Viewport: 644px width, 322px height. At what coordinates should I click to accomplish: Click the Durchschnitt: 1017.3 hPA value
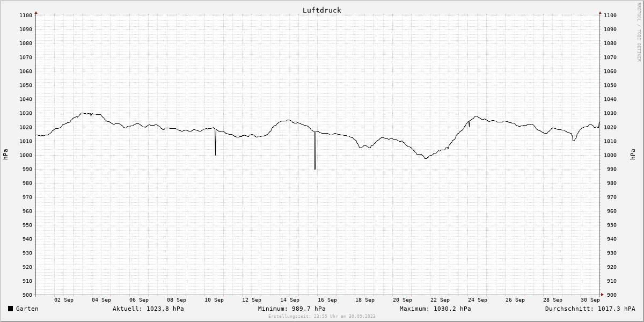click(x=590, y=309)
